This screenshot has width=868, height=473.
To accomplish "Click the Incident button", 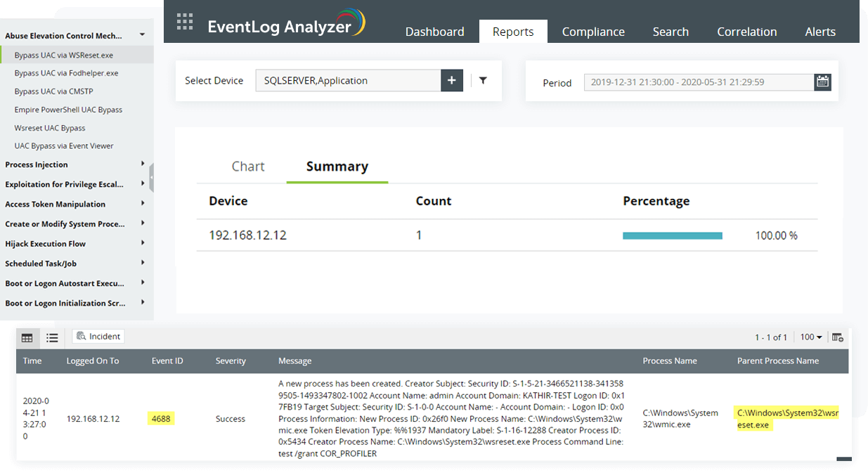I will [98, 337].
